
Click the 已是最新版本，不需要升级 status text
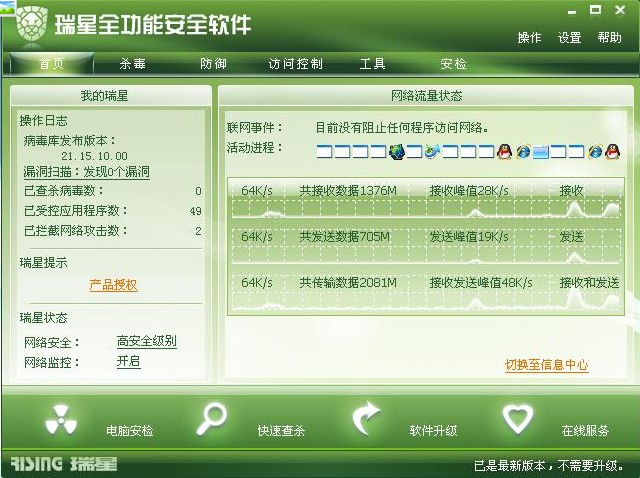click(549, 465)
